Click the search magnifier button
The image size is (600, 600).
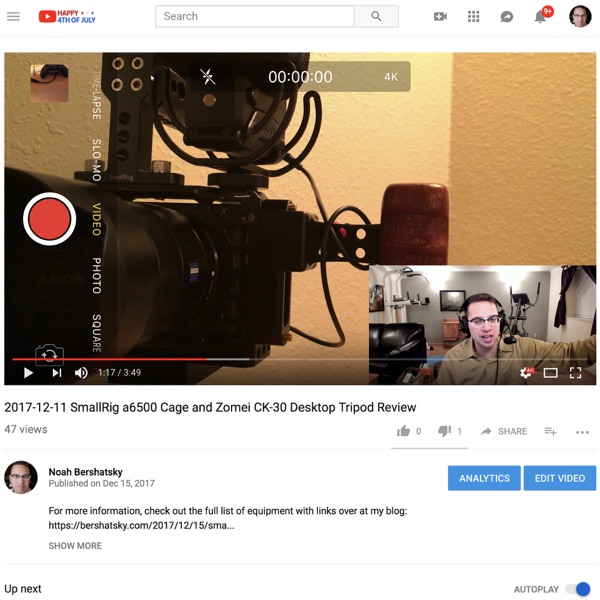376,16
